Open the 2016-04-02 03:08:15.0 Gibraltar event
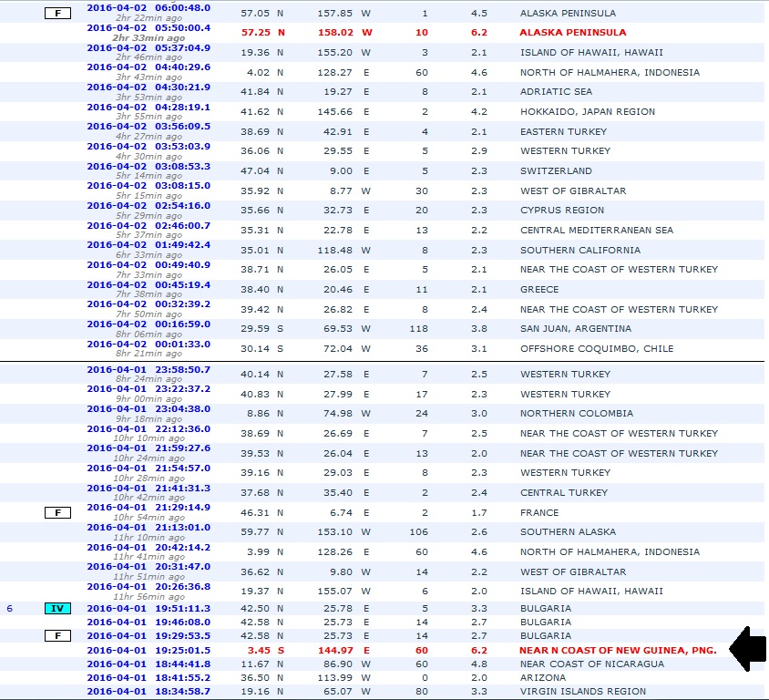 point(149,186)
